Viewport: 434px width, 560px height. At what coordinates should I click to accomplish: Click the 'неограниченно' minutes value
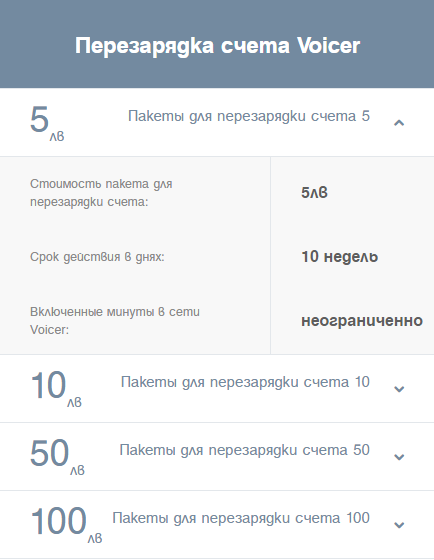tap(362, 321)
